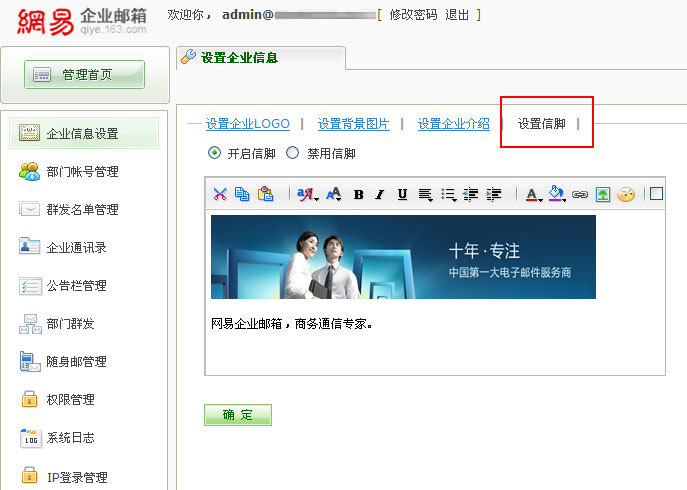Click the 确定 confirm button
This screenshot has width=687, height=490.
click(238, 415)
